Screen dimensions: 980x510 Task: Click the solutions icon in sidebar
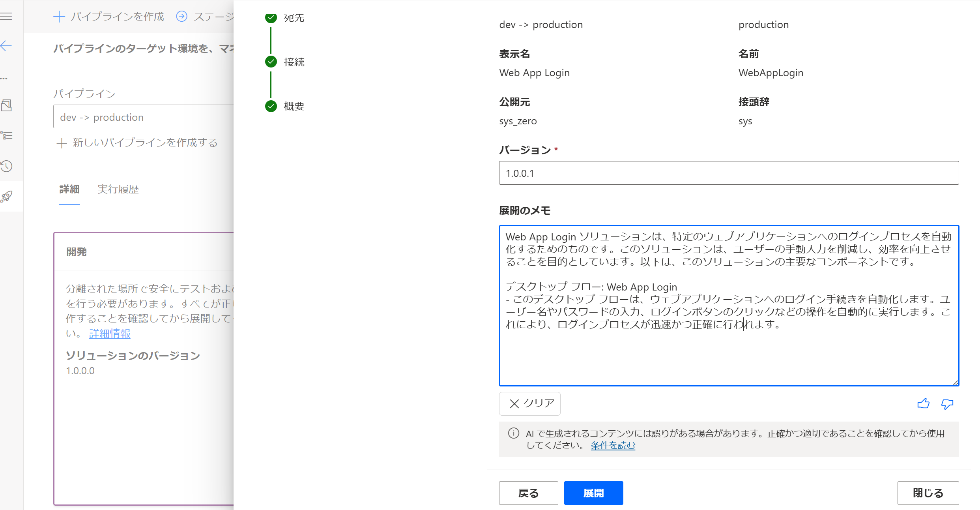(x=7, y=105)
